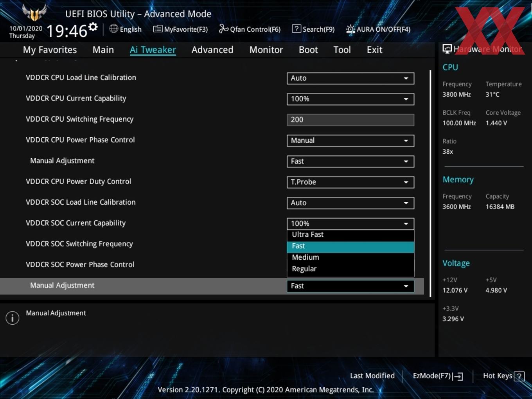This screenshot has width=532, height=399.
Task: Click the English language button
Action: click(125, 29)
